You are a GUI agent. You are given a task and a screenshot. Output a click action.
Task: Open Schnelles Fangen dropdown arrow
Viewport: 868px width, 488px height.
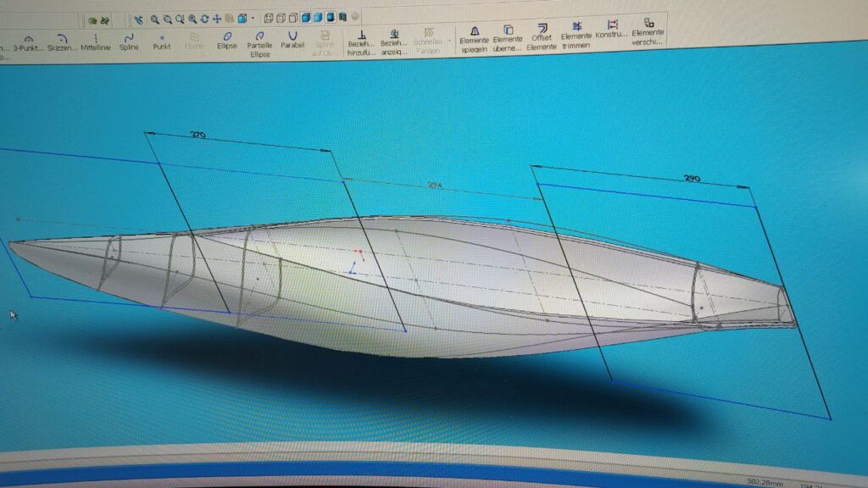[449, 41]
